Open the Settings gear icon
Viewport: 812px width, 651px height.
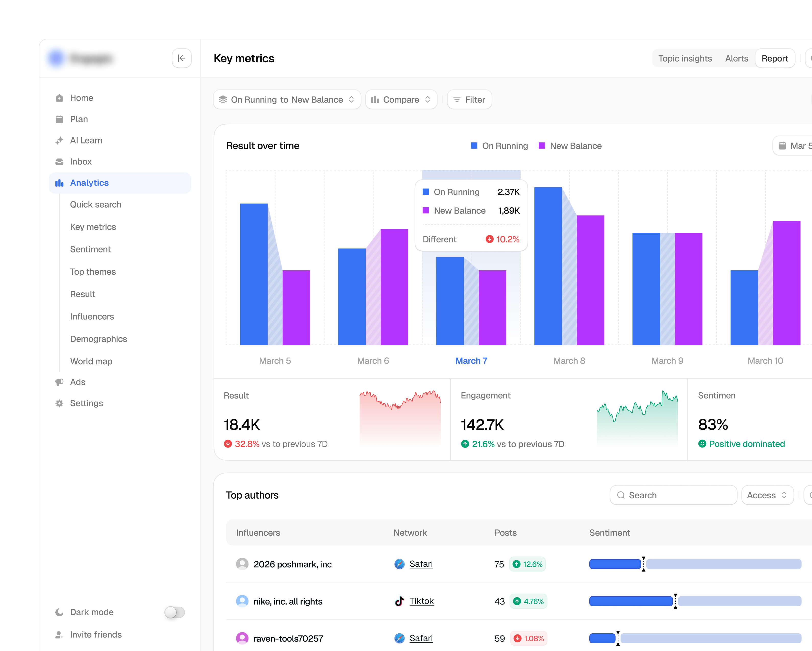tap(59, 403)
